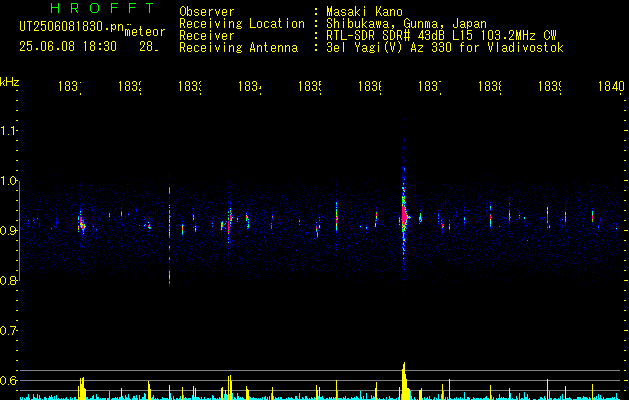The width and height of the screenshot is (629, 400).
Task: Click the Receiving Antenna label
Action: [x=238, y=48]
